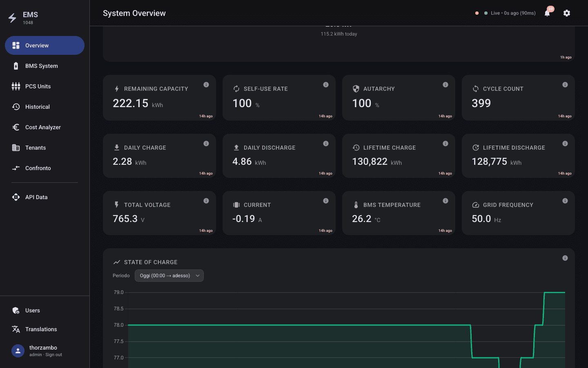Image resolution: width=588 pixels, height=368 pixels.
Task: Open info tooltip for State of Charge chart
Action: (x=565, y=258)
